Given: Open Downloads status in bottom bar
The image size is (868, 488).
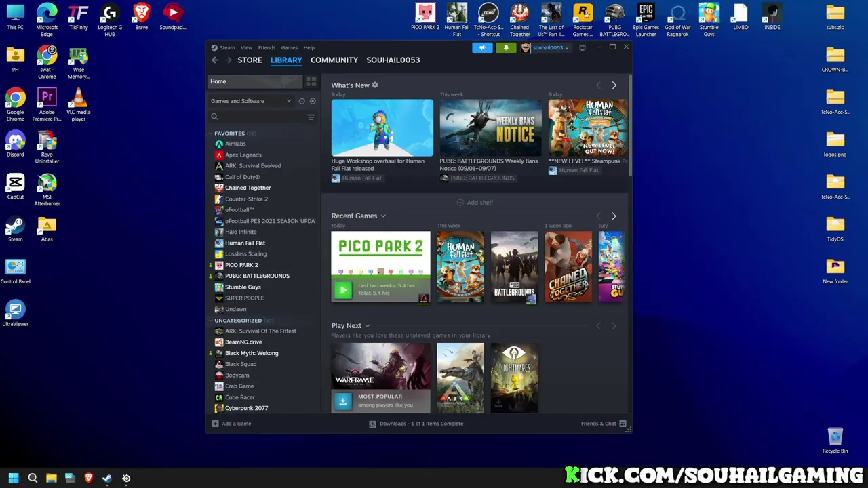Looking at the screenshot, I should pos(416,424).
